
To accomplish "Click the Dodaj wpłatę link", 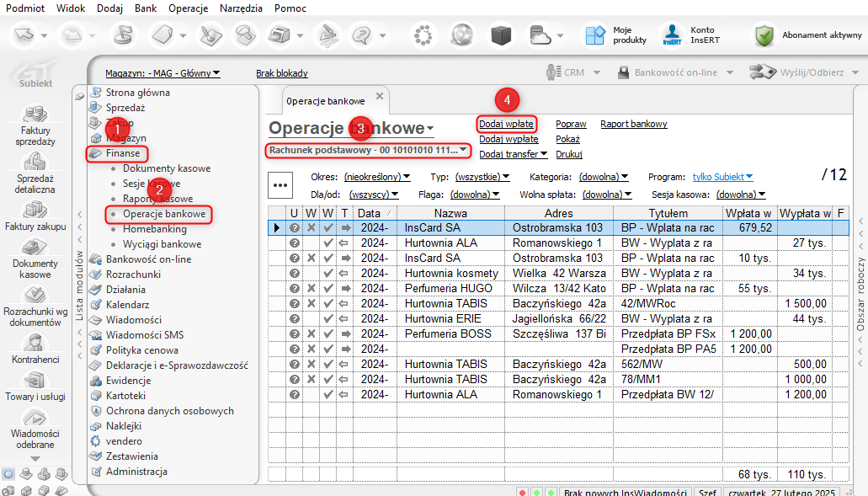I will (x=507, y=124).
